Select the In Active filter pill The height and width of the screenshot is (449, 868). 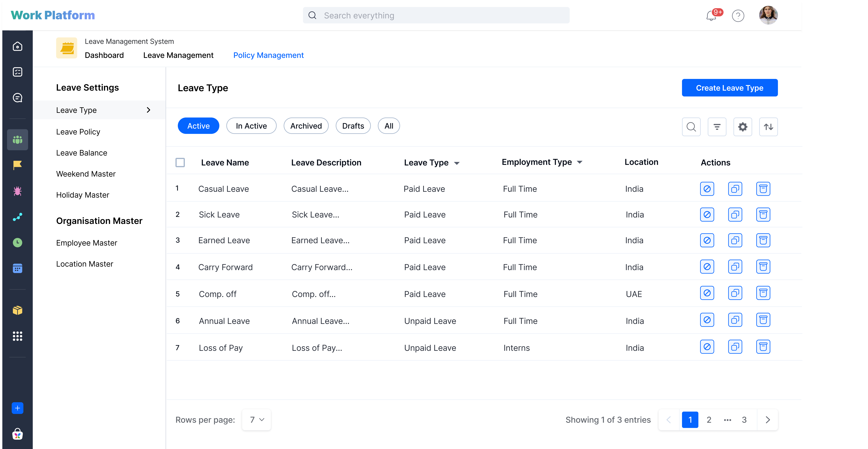251,126
